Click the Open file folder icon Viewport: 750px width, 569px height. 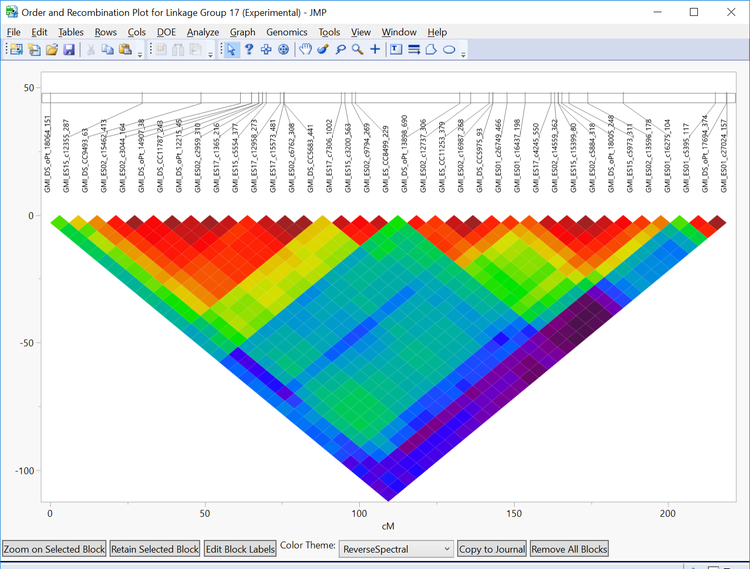point(52,49)
